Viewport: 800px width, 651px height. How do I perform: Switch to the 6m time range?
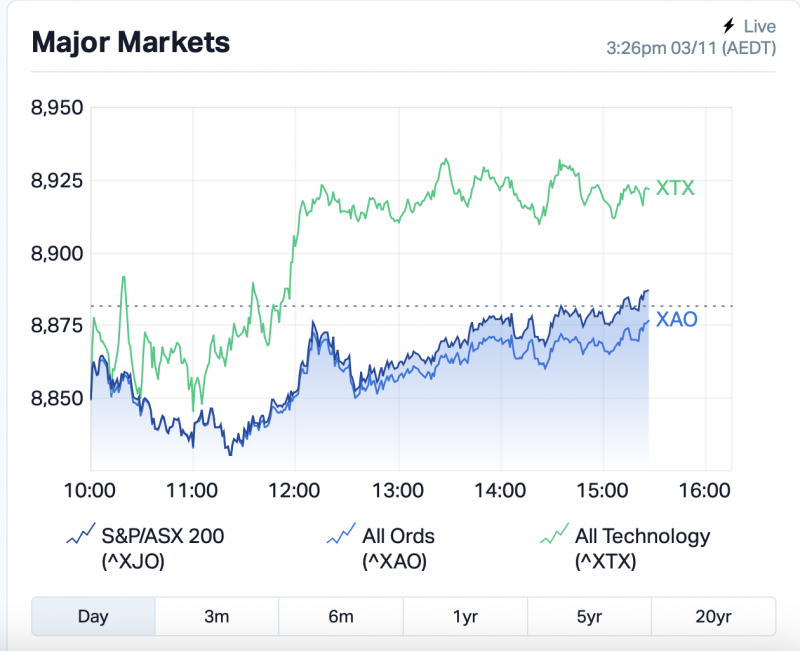click(x=341, y=616)
